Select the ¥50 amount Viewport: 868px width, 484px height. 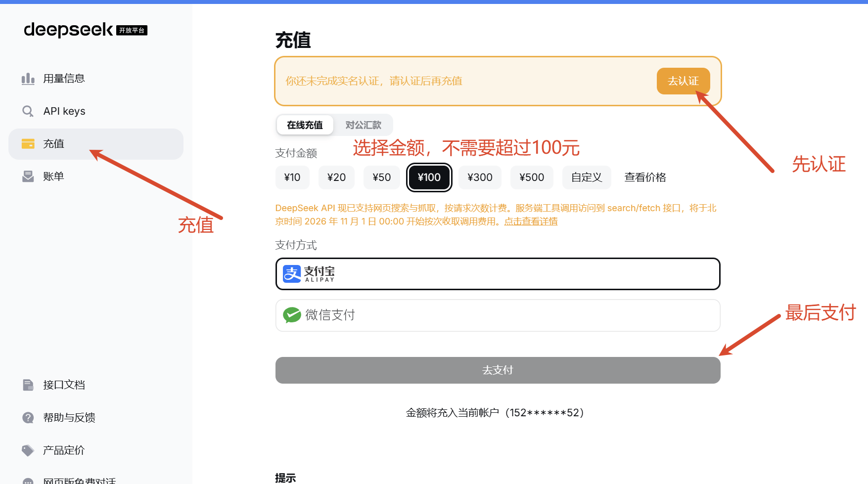tap(382, 177)
